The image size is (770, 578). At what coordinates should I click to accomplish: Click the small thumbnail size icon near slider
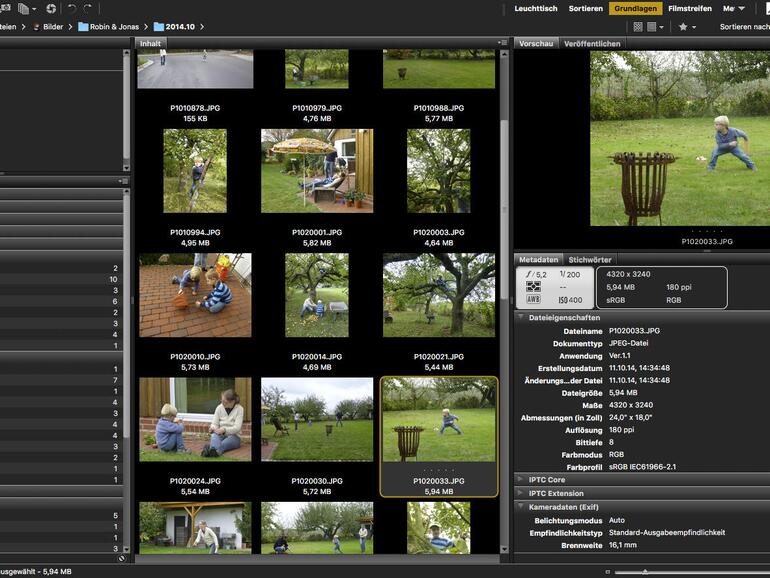(x=607, y=572)
